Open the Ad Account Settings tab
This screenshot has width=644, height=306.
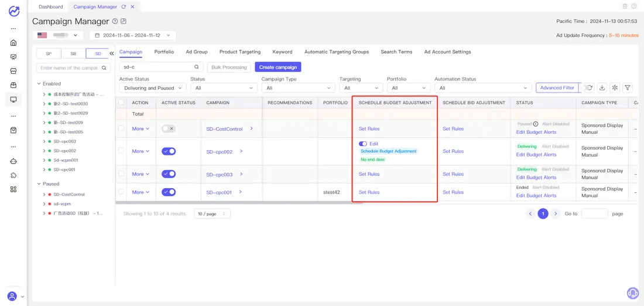[x=447, y=52]
